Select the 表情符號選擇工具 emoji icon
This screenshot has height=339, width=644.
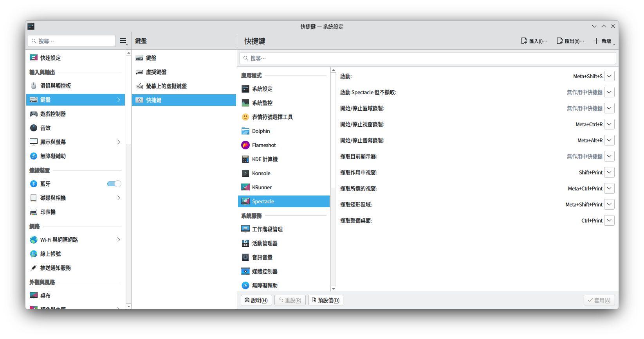[x=245, y=117]
